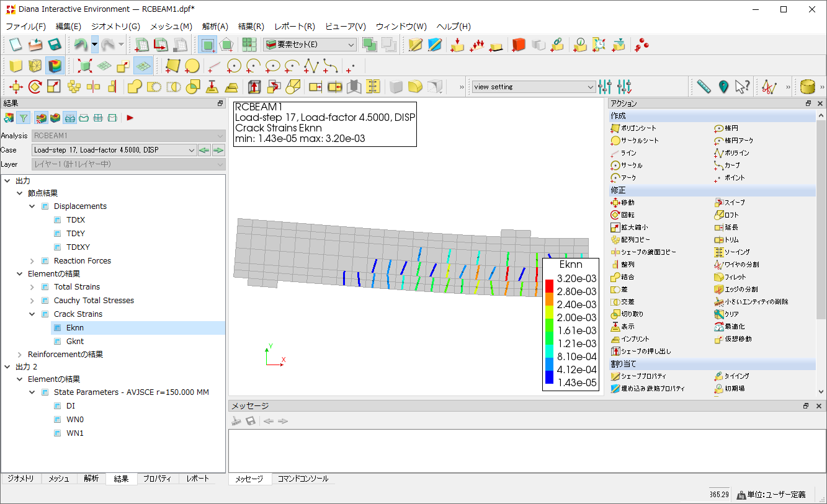The image size is (827, 504).
Task: Open the view setting dropdown
Action: pos(534,87)
